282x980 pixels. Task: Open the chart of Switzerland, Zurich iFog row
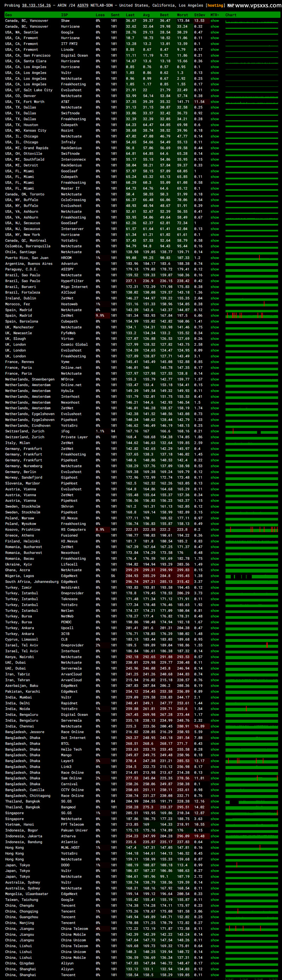pyautogui.click(x=252, y=431)
